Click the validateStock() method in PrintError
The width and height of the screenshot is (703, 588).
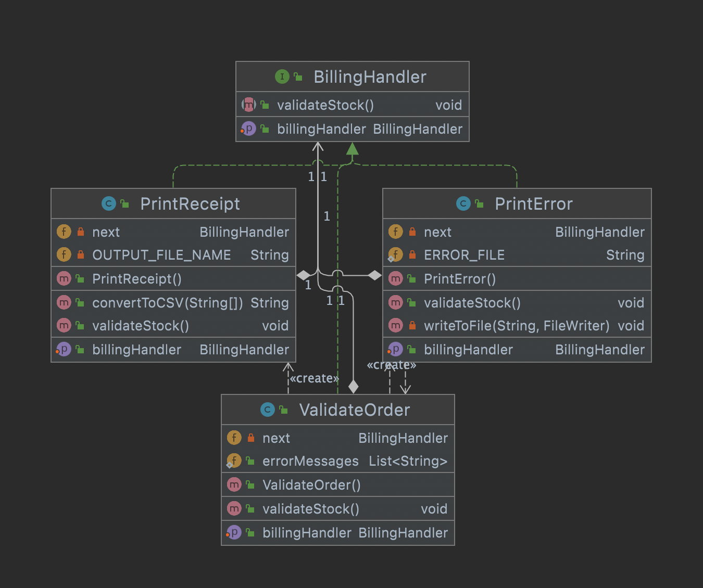point(471,302)
